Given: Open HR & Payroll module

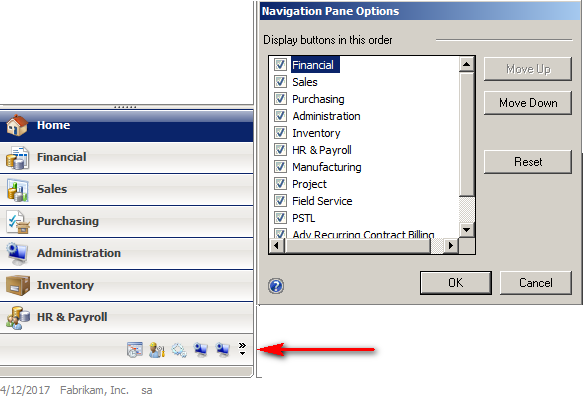Looking at the screenshot, I should (x=126, y=317).
